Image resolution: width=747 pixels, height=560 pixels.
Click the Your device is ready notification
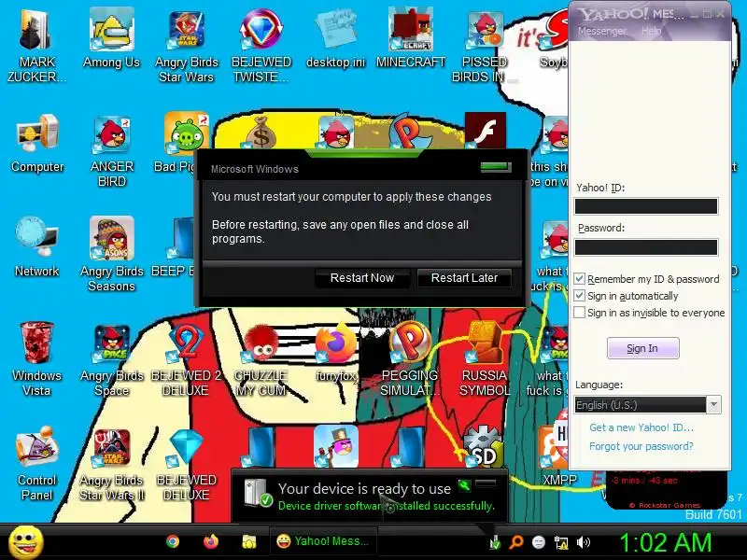point(369,496)
